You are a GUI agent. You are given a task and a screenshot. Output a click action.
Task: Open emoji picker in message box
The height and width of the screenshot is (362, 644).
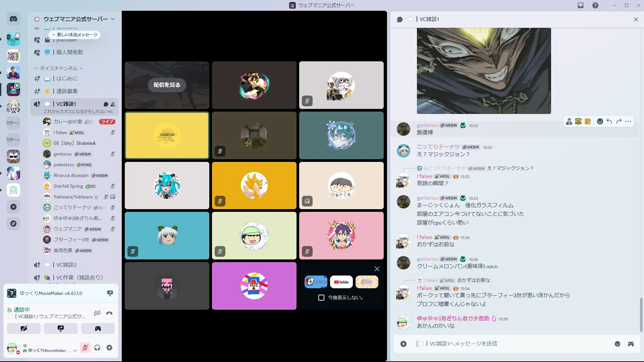point(618,344)
